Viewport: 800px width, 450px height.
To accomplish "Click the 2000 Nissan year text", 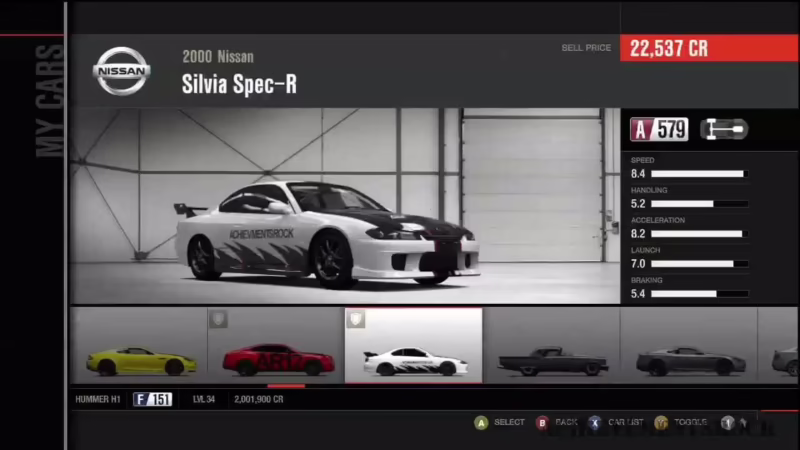I will 218,57.
